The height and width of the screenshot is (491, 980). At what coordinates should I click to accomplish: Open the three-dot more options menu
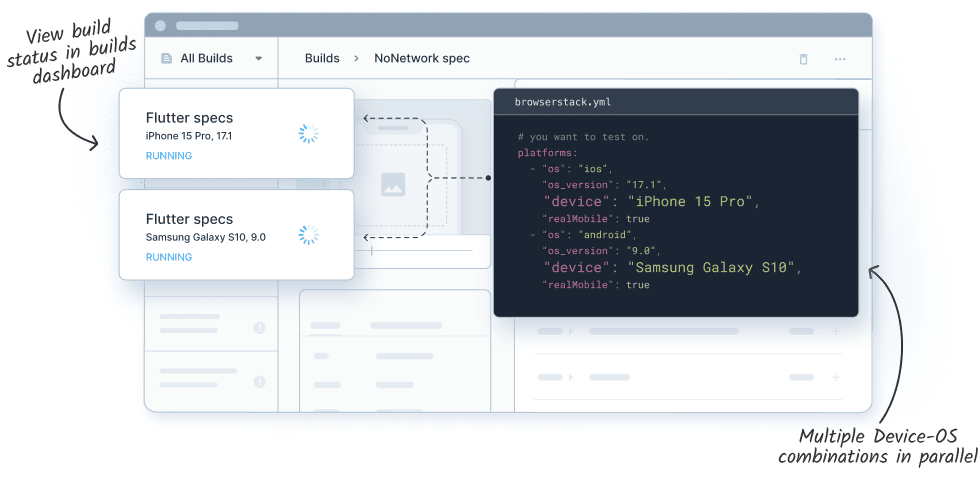(840, 59)
